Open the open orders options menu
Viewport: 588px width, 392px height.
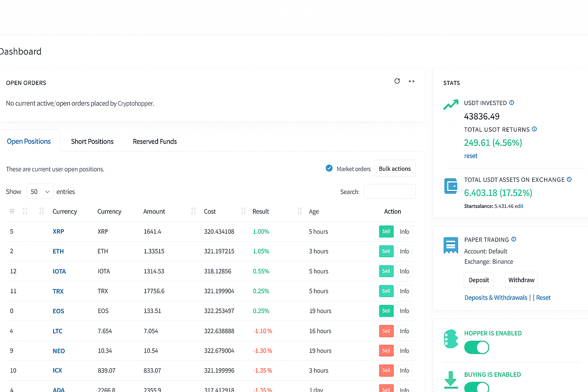click(412, 81)
